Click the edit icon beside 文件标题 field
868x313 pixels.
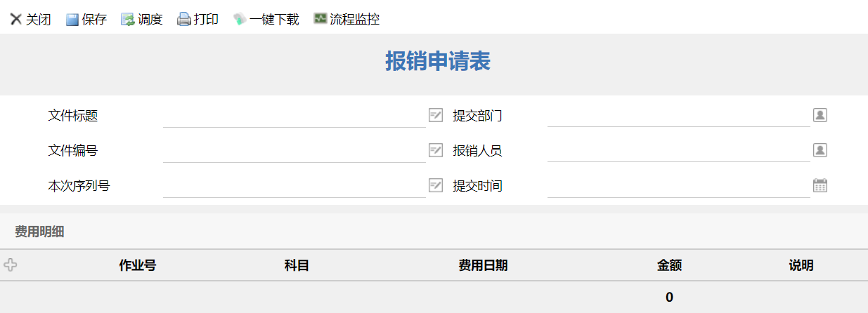click(x=436, y=115)
